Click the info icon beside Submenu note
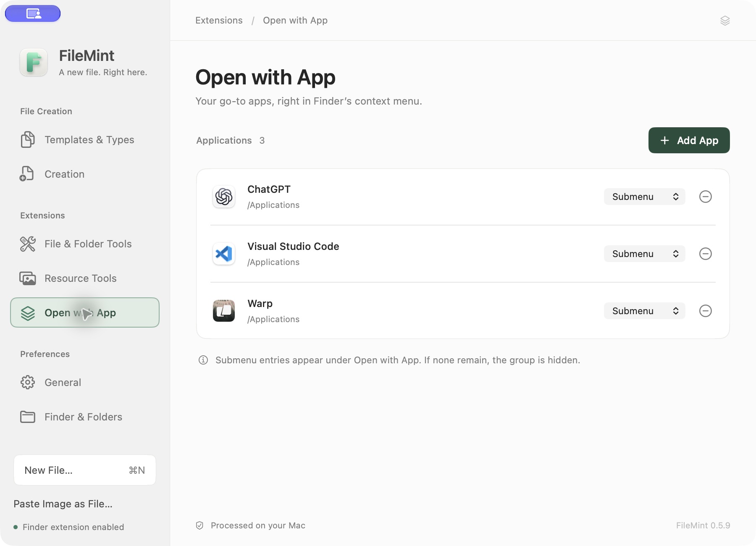Image resolution: width=756 pixels, height=546 pixels. click(203, 360)
